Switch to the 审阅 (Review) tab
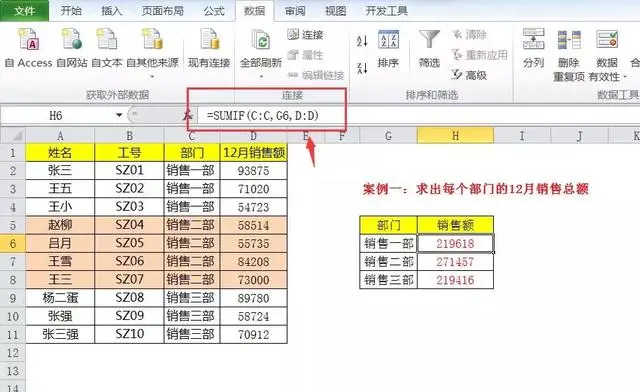The height and width of the screenshot is (392, 640). [295, 11]
